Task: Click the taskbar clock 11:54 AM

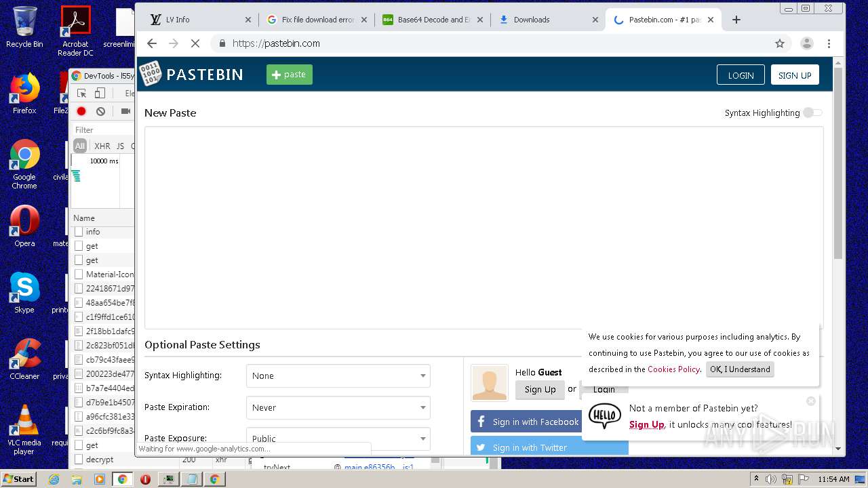Action: click(x=833, y=479)
